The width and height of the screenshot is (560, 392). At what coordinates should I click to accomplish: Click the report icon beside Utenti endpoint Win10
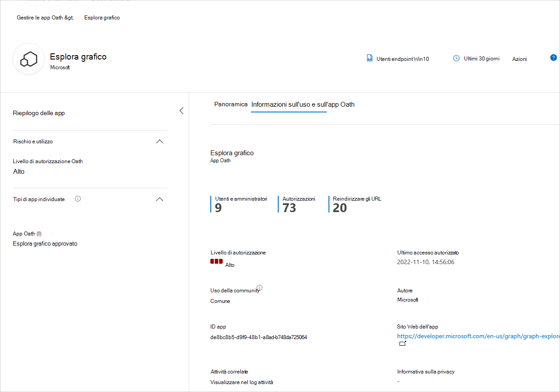pos(370,58)
